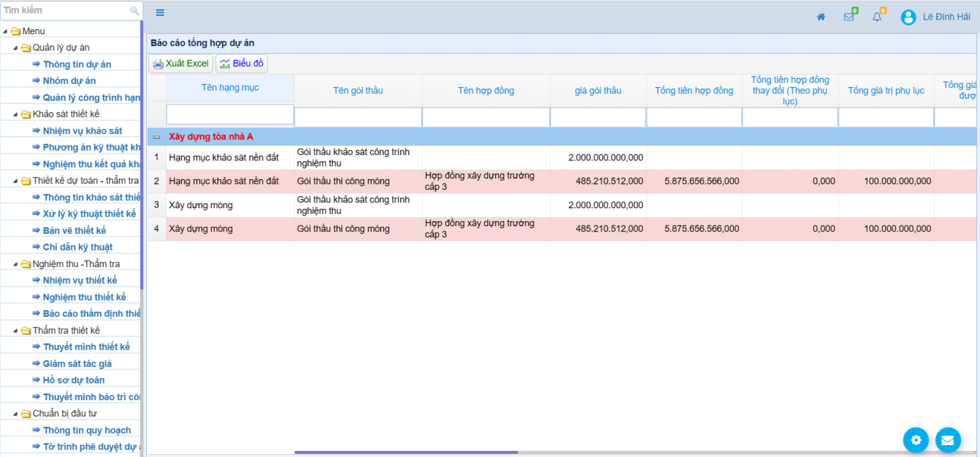Screen dimensions: 980x457
Task: Click the hamburger menu toggle icon
Action: click(160, 13)
